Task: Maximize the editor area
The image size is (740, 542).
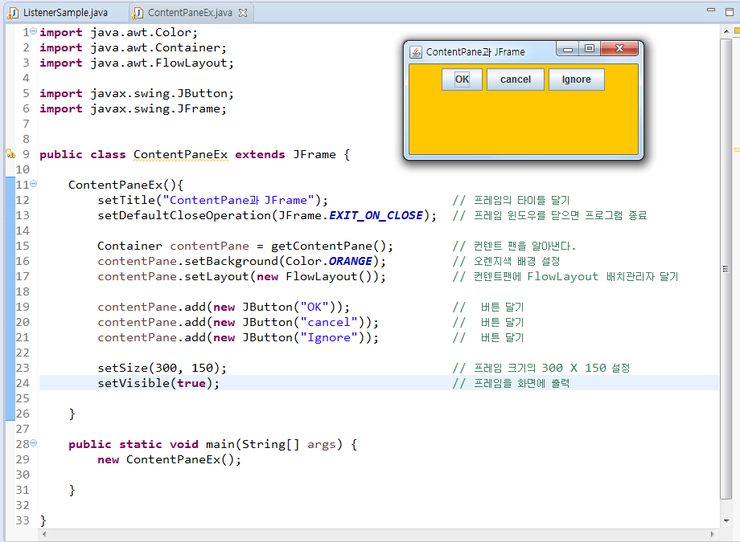Action: coord(729,11)
